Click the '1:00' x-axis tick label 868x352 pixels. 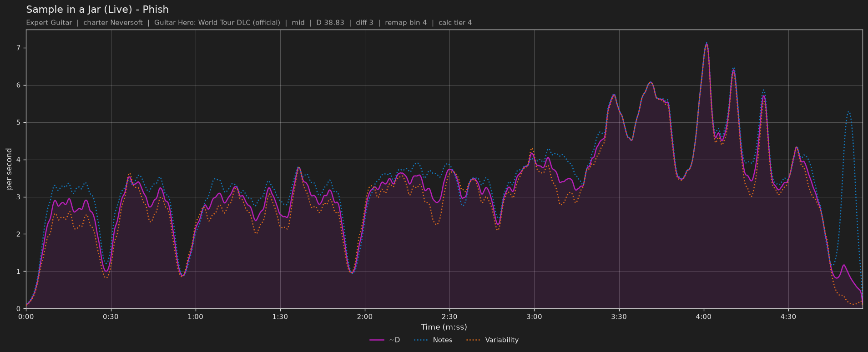(x=196, y=317)
